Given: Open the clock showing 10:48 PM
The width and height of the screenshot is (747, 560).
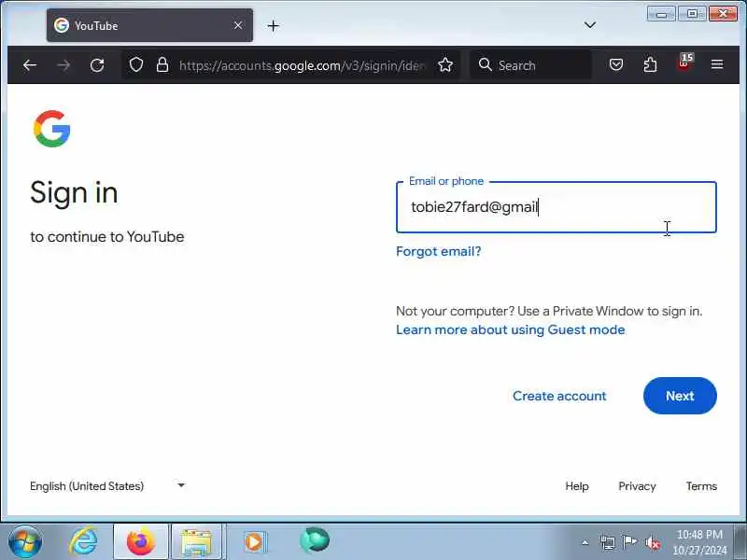Looking at the screenshot, I should [x=699, y=542].
